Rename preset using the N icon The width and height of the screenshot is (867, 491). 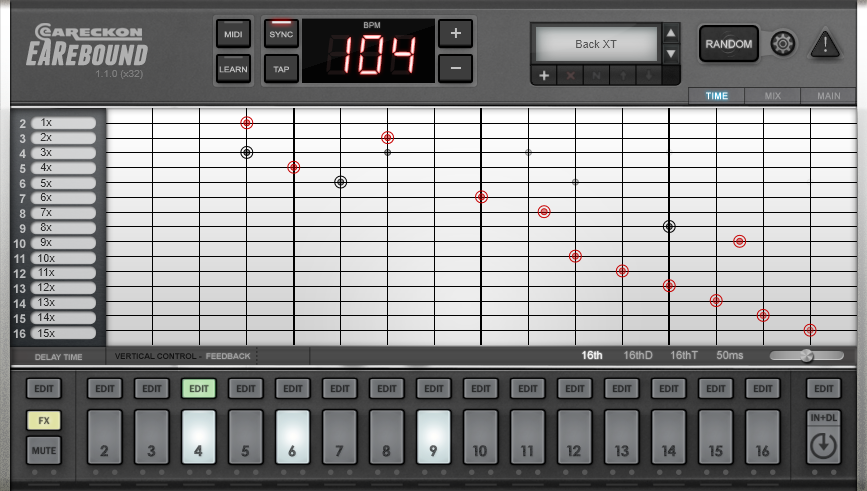click(596, 76)
